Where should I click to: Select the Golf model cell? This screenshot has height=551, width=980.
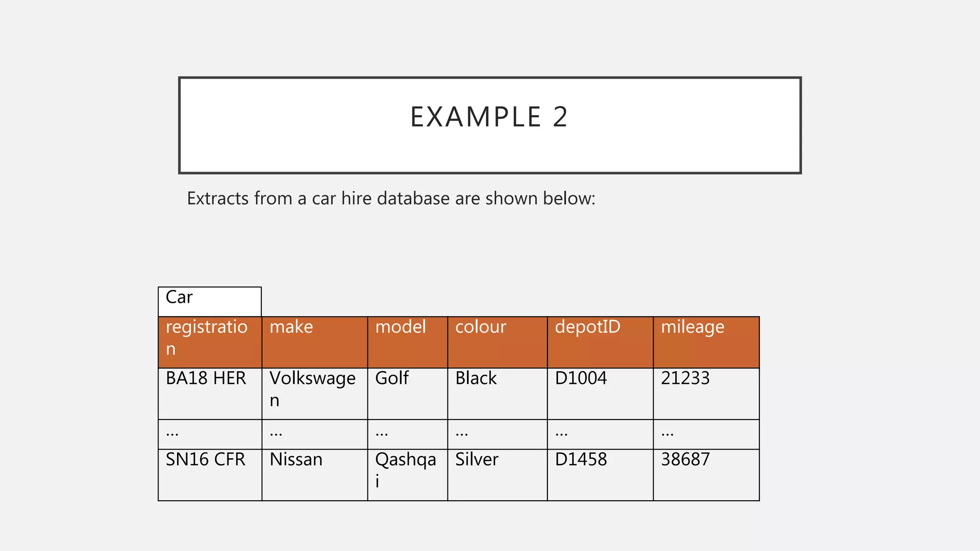click(x=408, y=394)
